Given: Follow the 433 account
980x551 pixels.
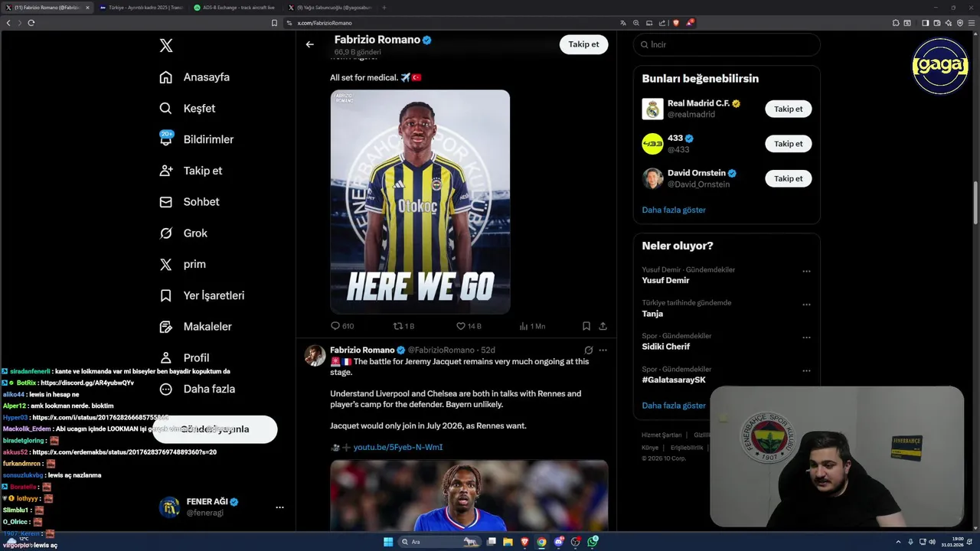Looking at the screenshot, I should (788, 144).
